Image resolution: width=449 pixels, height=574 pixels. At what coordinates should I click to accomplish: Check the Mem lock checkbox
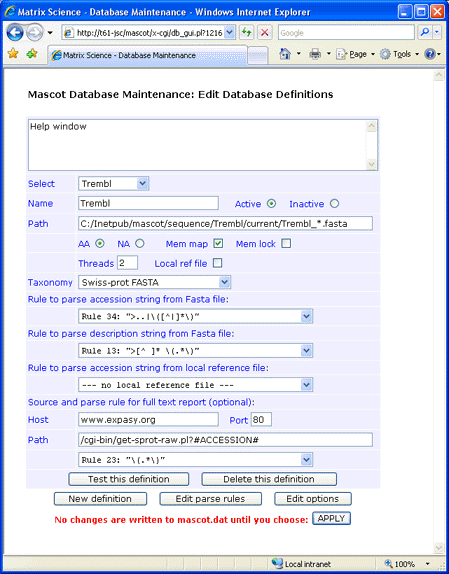pyautogui.click(x=286, y=243)
